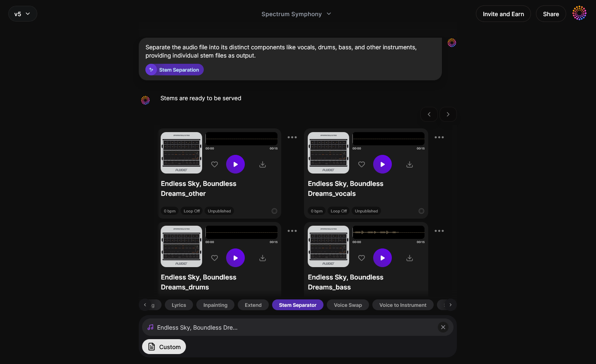This screenshot has height=364, width=596.
Task: Play the Dreams_bass stem
Action: [x=382, y=258]
